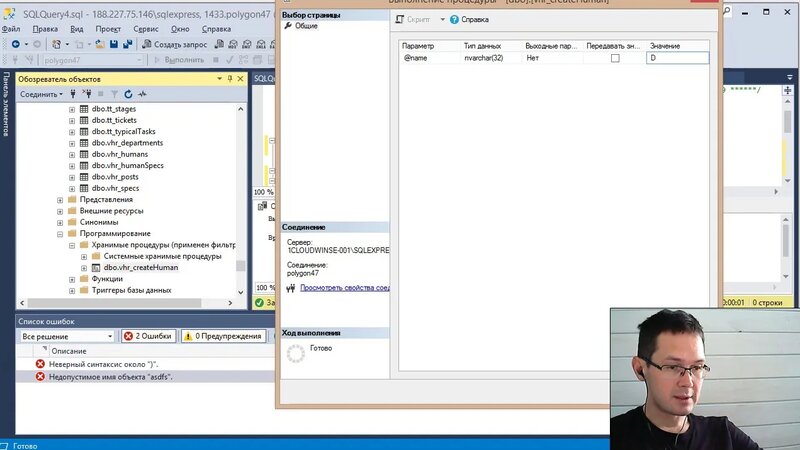Image resolution: width=800 pixels, height=450 pixels.
Task: Click the filter funnel icon in Object Explorer
Action: point(114,94)
